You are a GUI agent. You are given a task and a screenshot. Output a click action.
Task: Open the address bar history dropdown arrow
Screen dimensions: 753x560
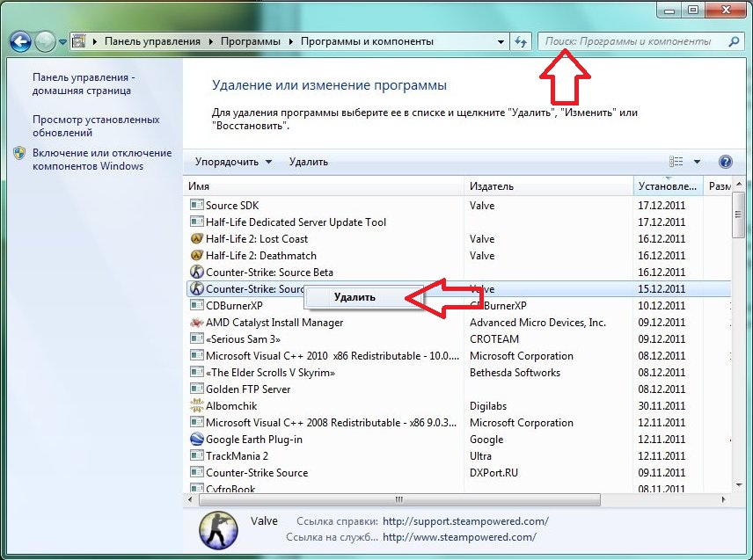[500, 41]
